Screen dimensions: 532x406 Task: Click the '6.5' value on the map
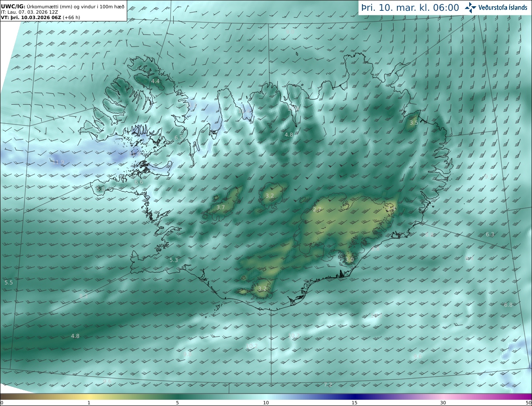179,138
